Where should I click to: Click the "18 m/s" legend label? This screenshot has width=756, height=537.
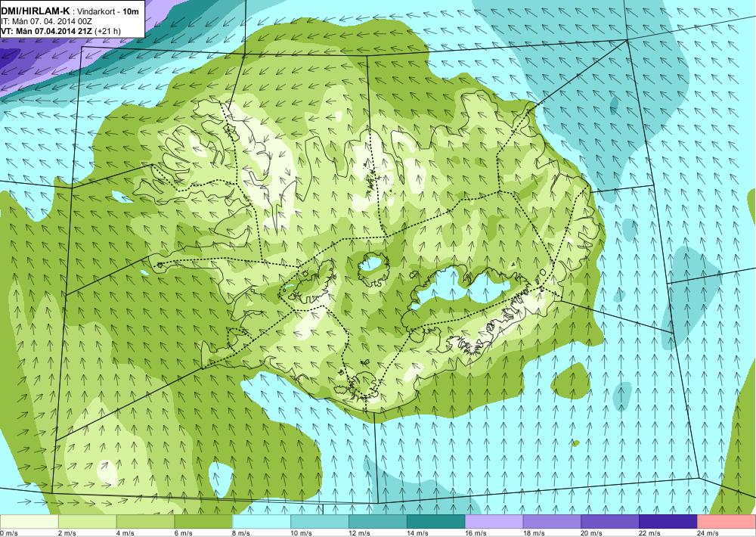pyautogui.click(x=534, y=533)
